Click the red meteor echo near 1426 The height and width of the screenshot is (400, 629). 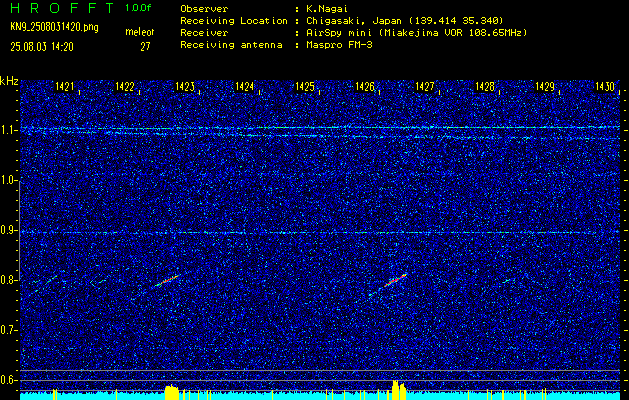click(x=395, y=280)
